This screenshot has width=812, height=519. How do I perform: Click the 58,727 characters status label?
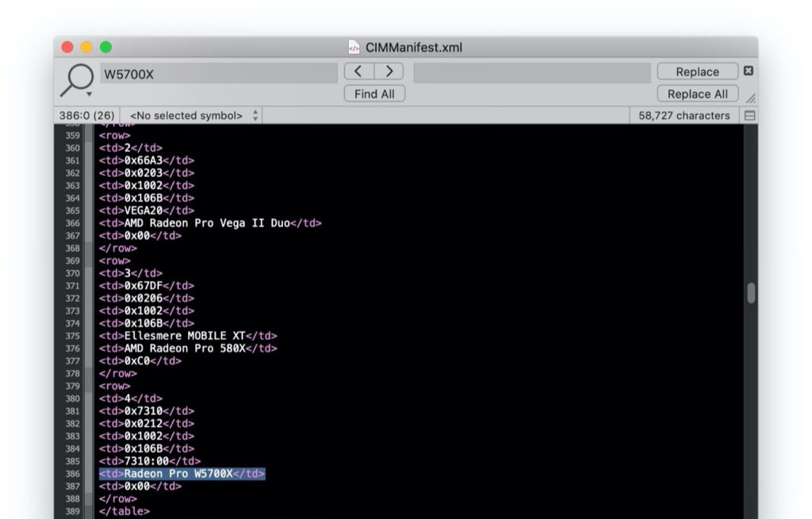click(683, 115)
